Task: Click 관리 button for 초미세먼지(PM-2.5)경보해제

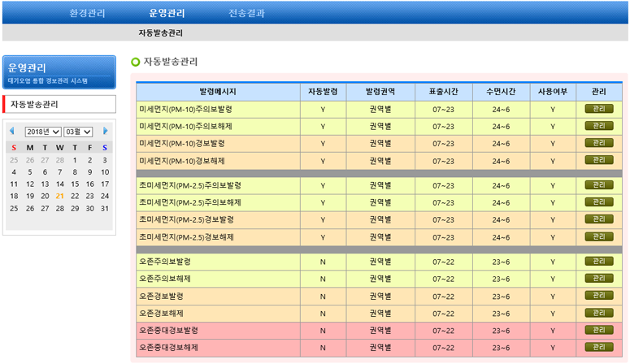Action: (598, 236)
